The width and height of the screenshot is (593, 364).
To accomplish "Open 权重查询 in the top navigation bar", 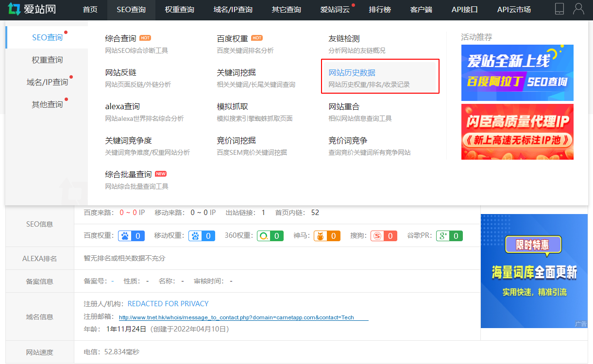I will coord(179,9).
